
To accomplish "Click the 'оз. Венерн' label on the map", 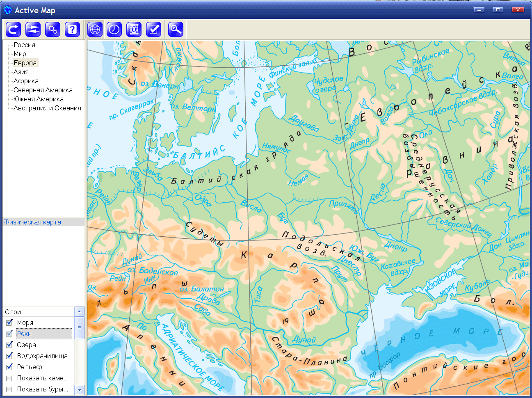I will [160, 85].
